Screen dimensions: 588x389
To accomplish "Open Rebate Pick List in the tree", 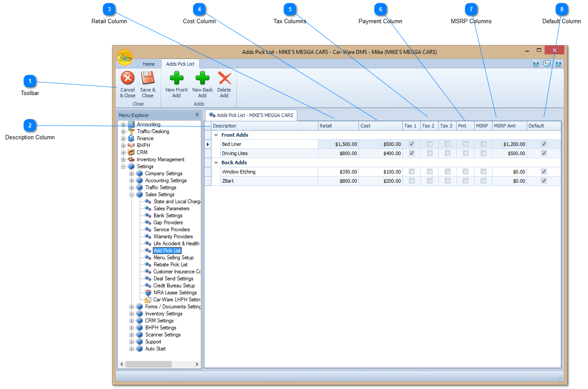I will (x=171, y=265).
